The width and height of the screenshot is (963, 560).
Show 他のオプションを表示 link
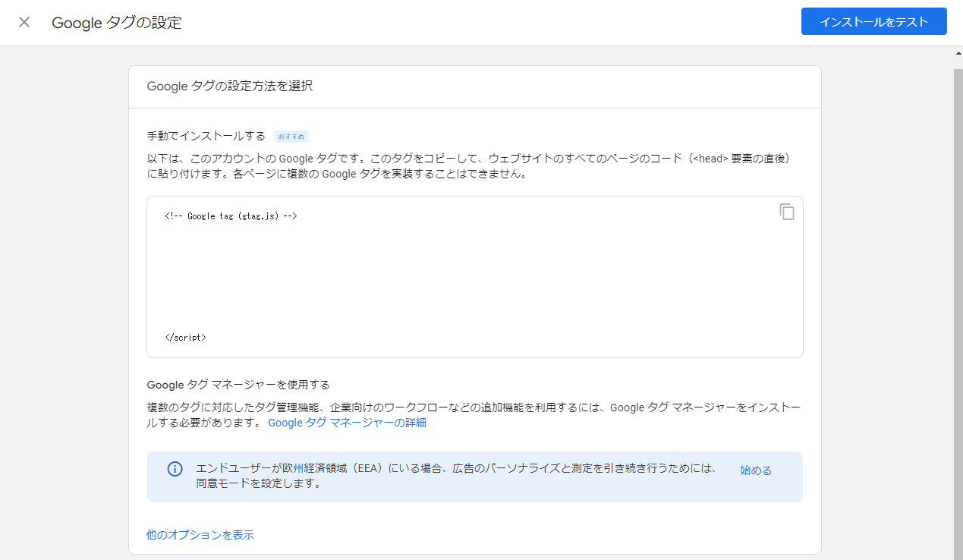coord(200,535)
